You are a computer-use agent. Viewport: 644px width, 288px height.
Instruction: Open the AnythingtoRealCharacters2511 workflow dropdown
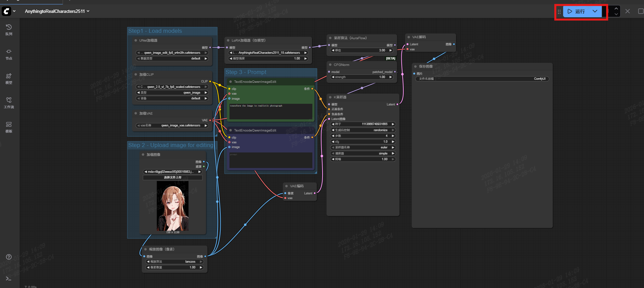tap(57, 11)
